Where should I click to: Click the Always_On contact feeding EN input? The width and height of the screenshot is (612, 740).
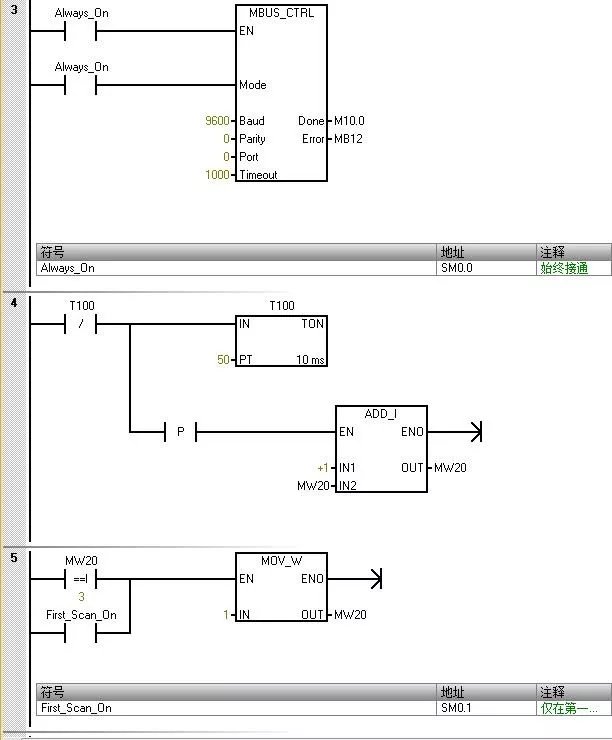point(79,31)
